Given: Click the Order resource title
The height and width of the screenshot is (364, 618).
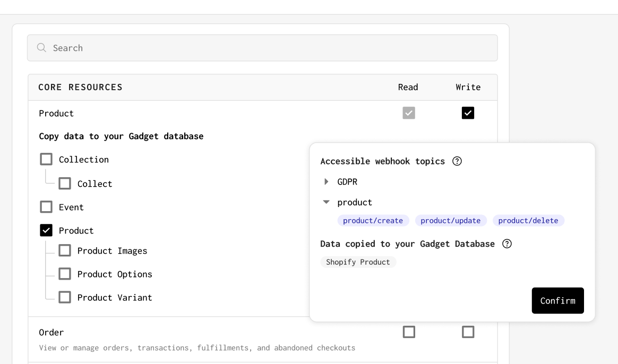Looking at the screenshot, I should pyautogui.click(x=51, y=333).
